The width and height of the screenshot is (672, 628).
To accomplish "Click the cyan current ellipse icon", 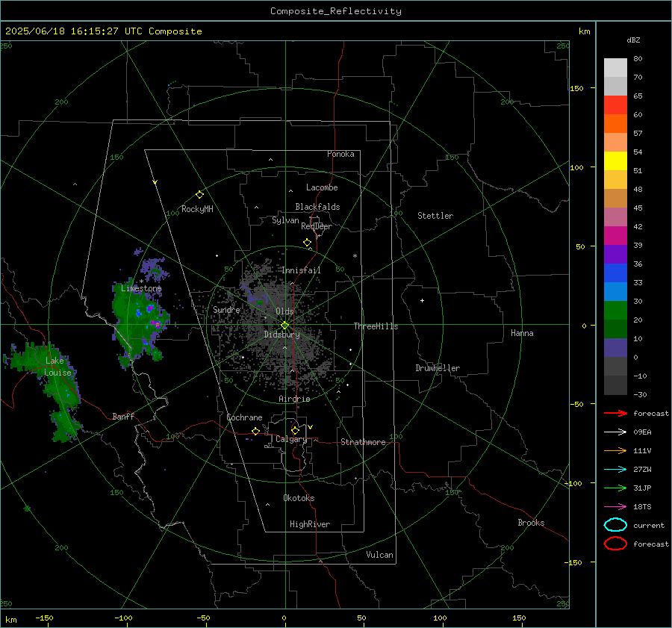I will point(615,525).
